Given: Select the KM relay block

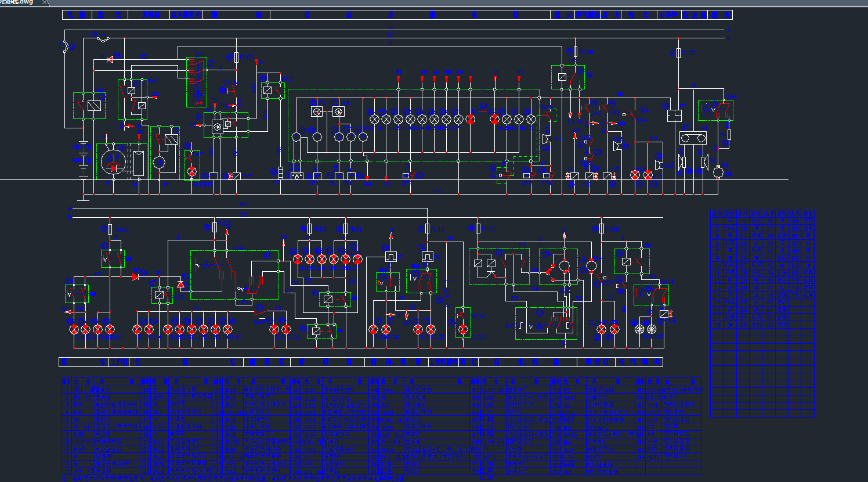Looking at the screenshot, I should coord(89,106).
